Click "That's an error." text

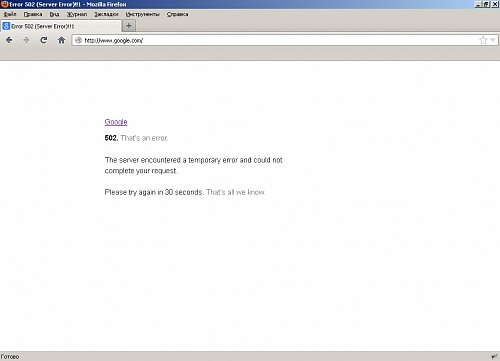click(x=144, y=138)
